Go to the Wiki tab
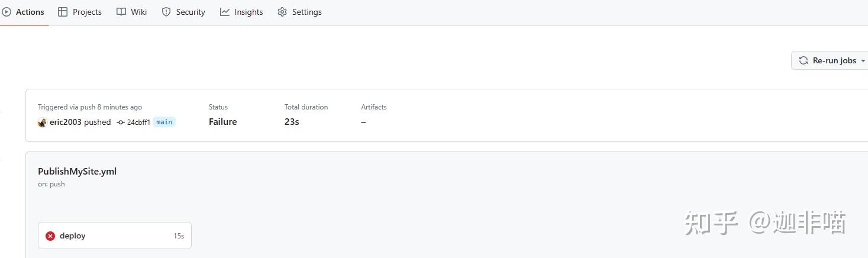The image size is (868, 258). click(138, 12)
